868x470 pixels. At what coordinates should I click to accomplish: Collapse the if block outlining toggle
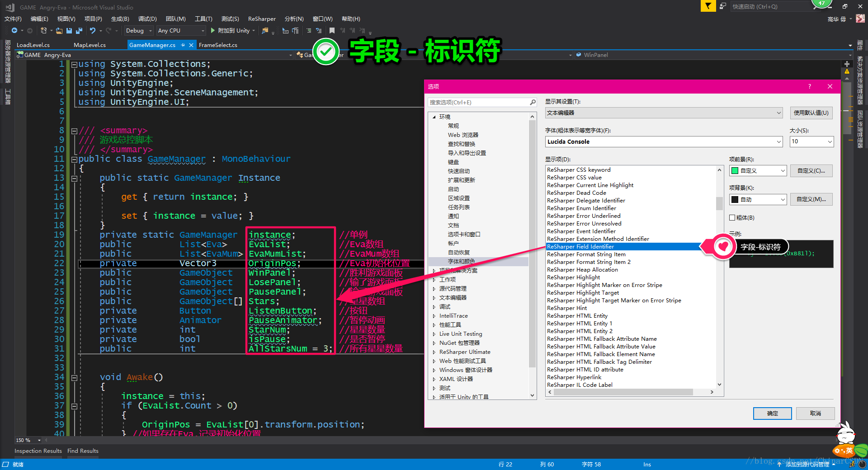(74, 406)
